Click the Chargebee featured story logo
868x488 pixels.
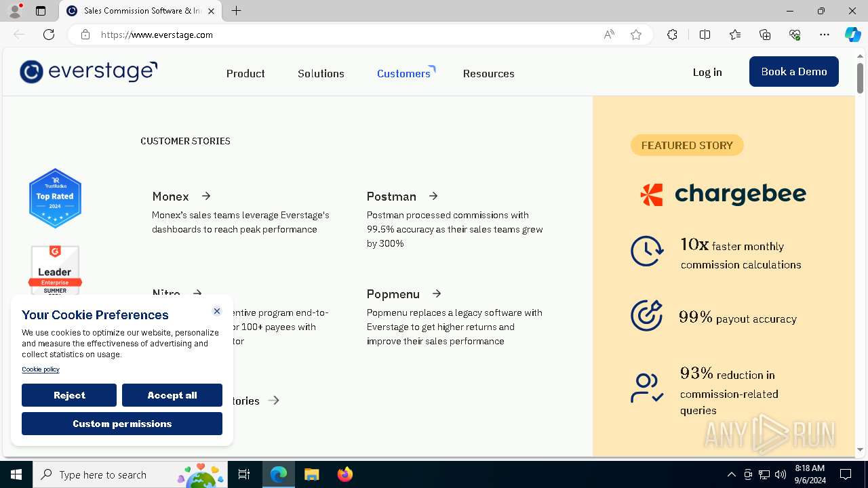coord(724,194)
